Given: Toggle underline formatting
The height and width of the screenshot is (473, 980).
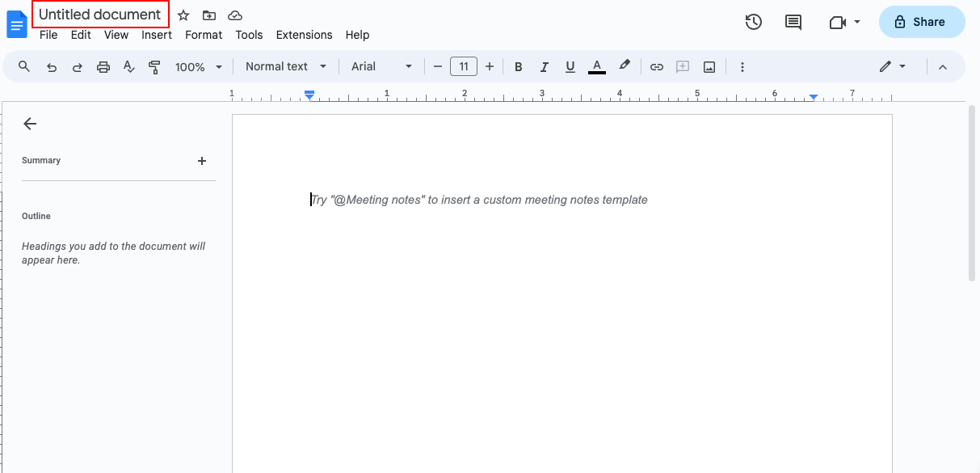Looking at the screenshot, I should [x=570, y=66].
